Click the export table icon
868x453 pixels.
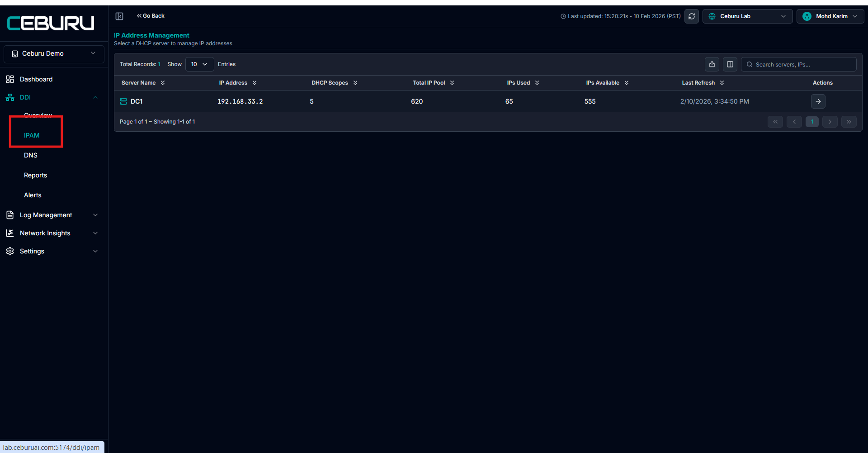pyautogui.click(x=712, y=64)
